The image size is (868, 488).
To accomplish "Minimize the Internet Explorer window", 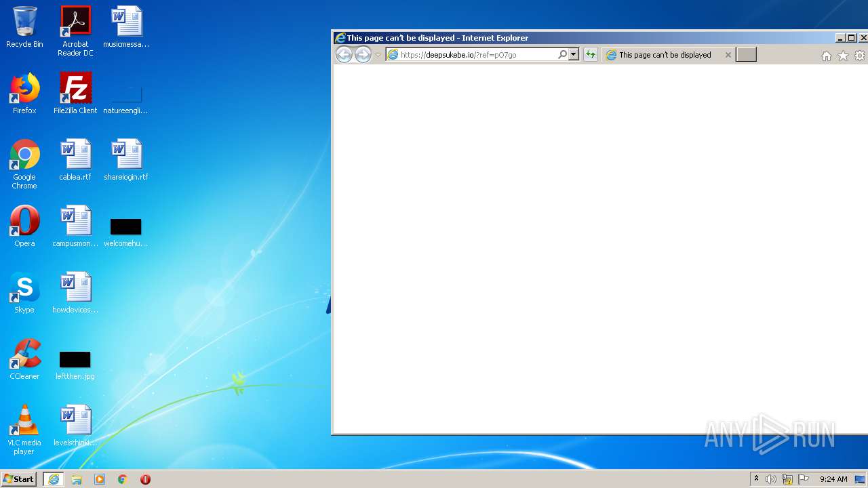I will pos(841,38).
